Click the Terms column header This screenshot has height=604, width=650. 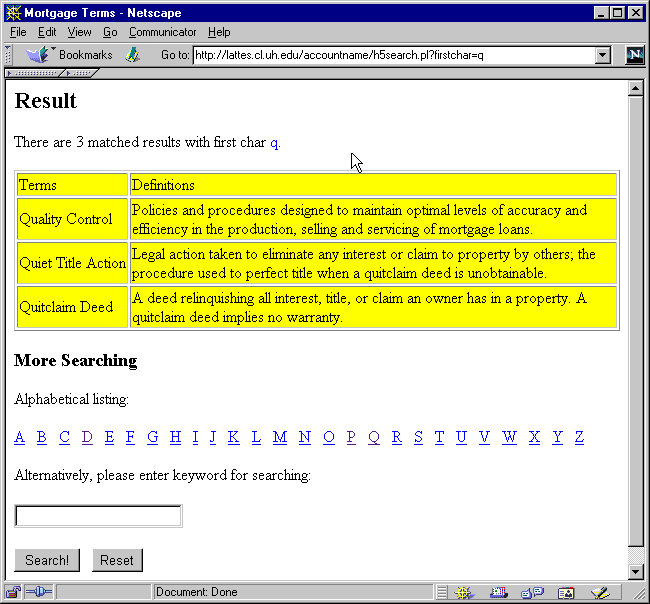click(72, 185)
